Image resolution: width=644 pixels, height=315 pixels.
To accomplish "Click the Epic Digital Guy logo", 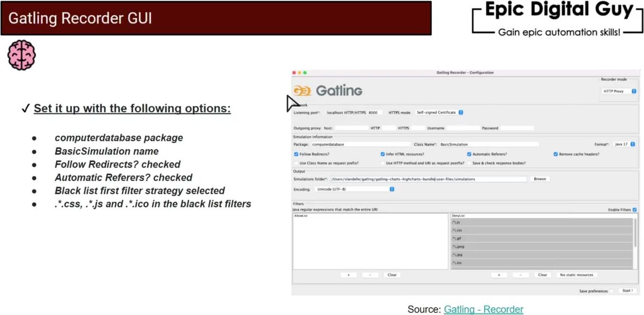I will click(x=558, y=20).
